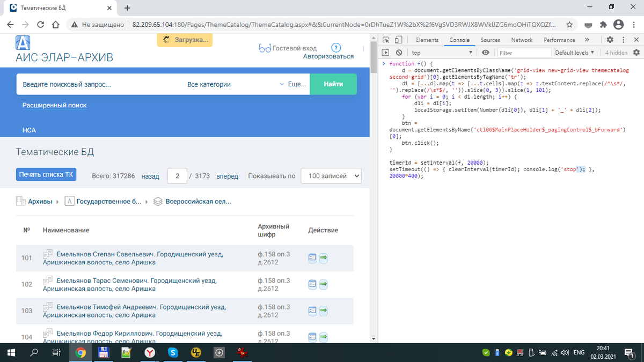Click 'Авторизоваться' link

click(x=328, y=56)
